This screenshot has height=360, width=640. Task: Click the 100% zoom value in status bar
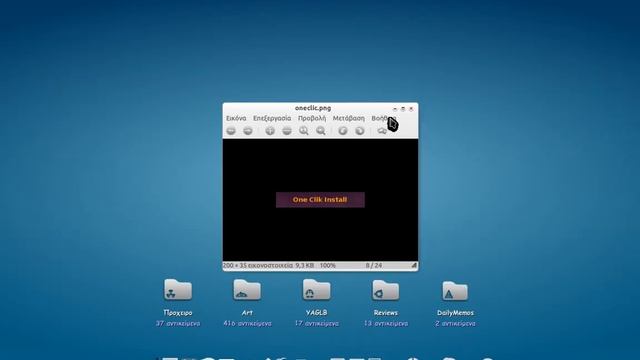[327, 266]
